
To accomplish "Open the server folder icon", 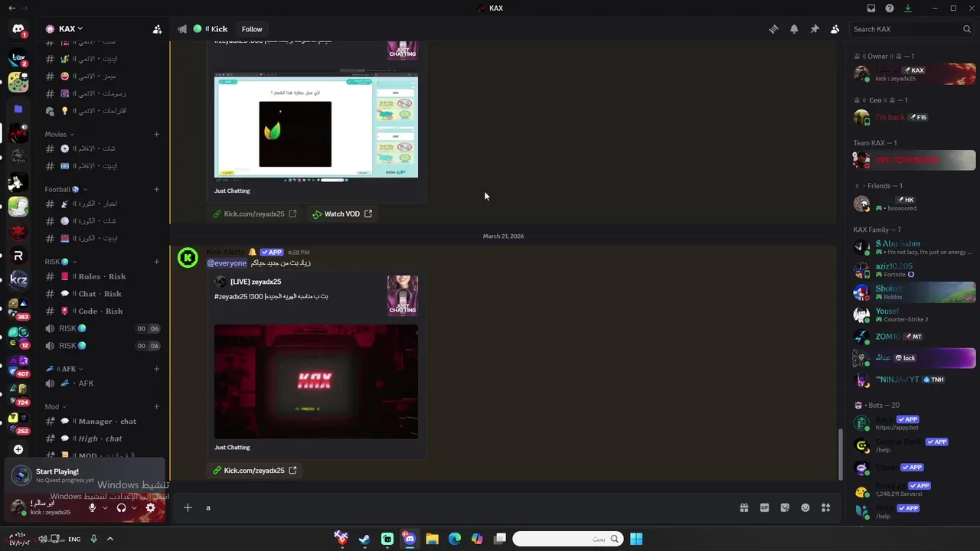I will [x=18, y=109].
